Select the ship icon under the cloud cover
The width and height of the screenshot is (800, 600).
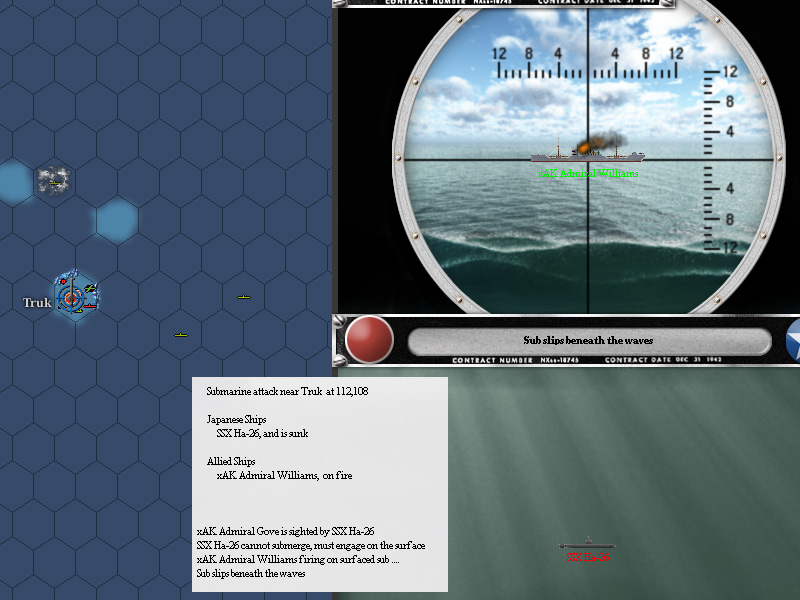(54, 182)
